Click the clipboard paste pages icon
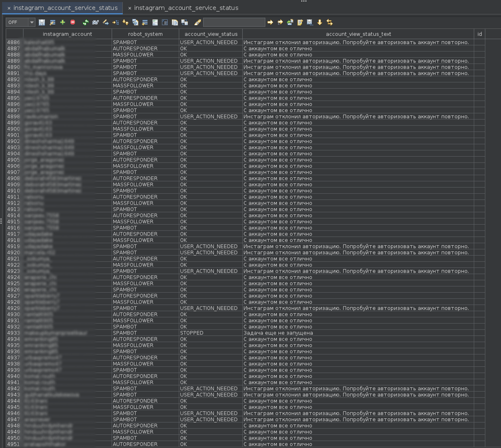The width and height of the screenshot is (501, 448). [175, 23]
